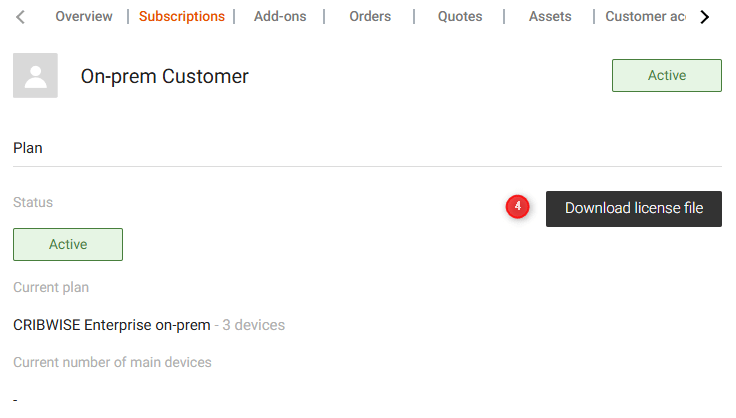This screenshot has height=418, width=736.
Task: Click the CRIBWISE Enterprise on-prem plan text
Action: pyautogui.click(x=112, y=325)
